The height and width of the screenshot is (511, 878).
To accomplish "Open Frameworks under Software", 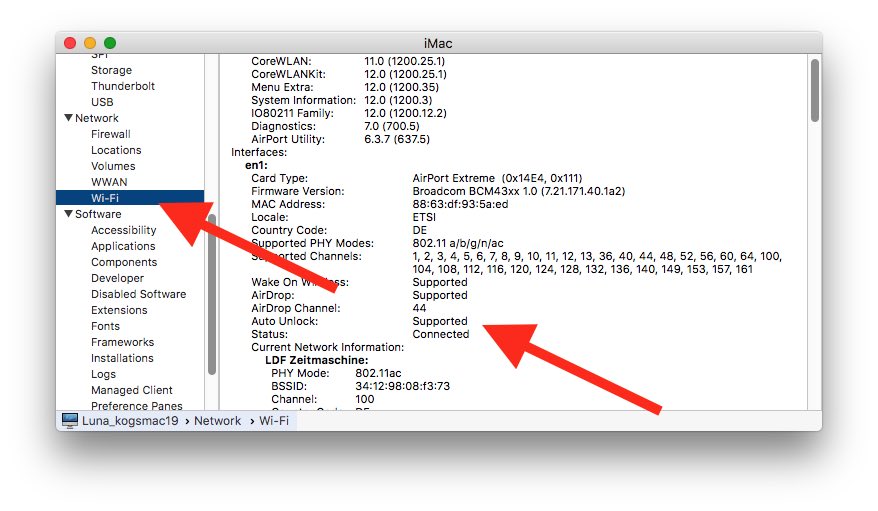I will [123, 342].
